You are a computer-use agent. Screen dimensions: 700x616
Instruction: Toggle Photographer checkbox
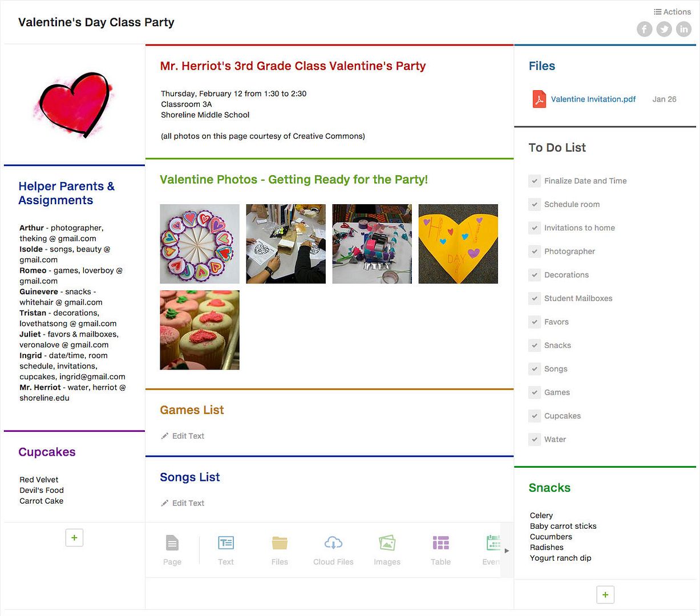[535, 251]
